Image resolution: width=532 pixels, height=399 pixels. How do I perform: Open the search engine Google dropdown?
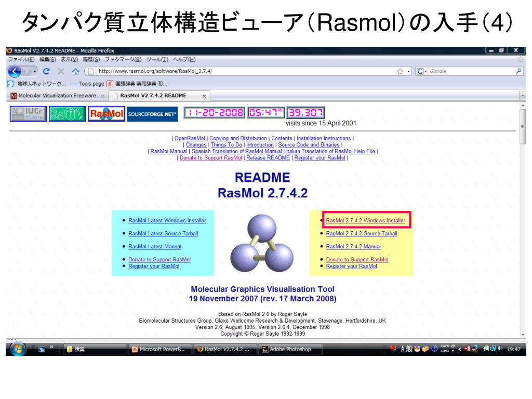[x=421, y=71]
